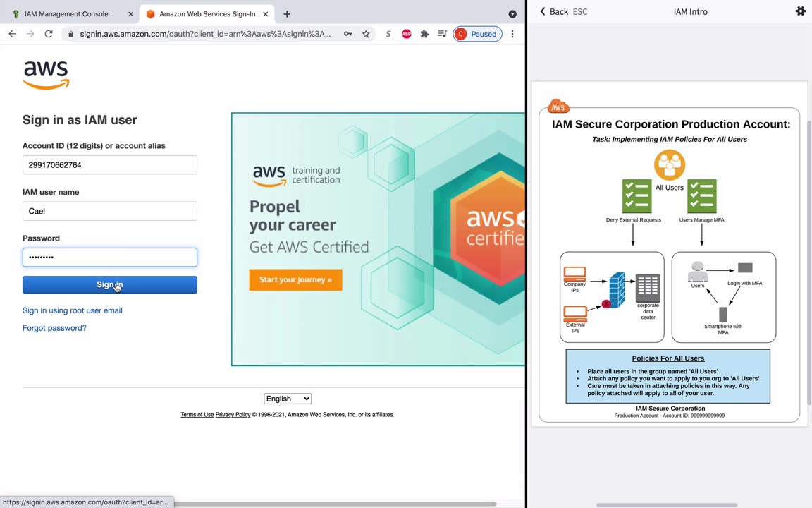The height and width of the screenshot is (508, 812).
Task: Go forward in browser history
Action: (x=30, y=34)
